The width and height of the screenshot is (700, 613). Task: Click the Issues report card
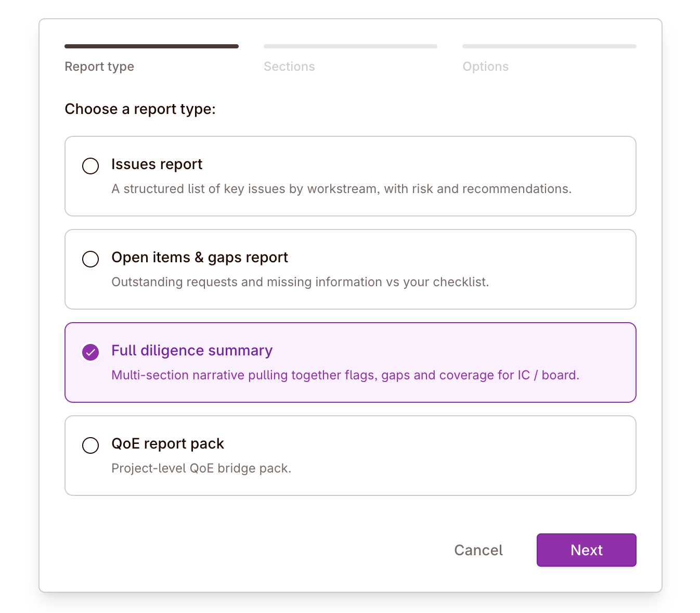click(350, 176)
